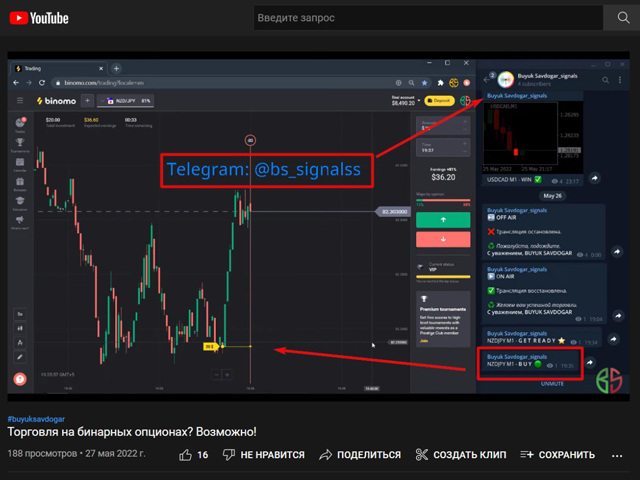640x480 pixels.
Task: Click the trade Time field
Action: click(x=443, y=148)
